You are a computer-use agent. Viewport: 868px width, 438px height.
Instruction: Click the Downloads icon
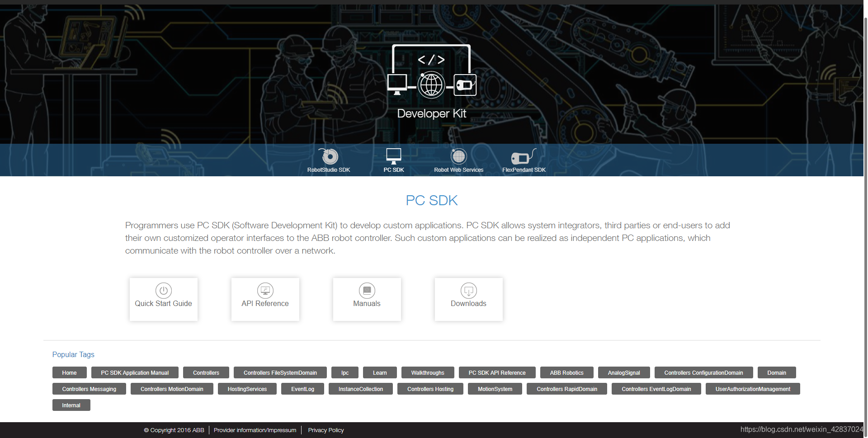(x=468, y=291)
